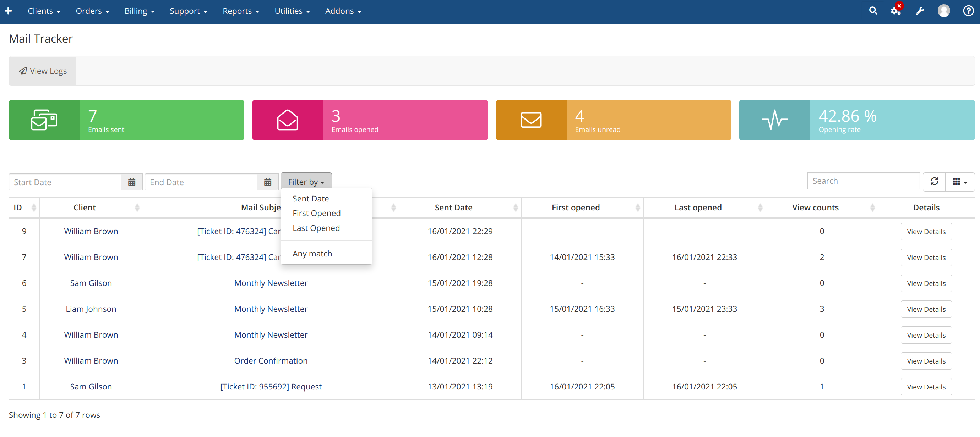The height and width of the screenshot is (437, 980).
Task: Open the Orders dropdown menu
Action: [x=92, y=11]
